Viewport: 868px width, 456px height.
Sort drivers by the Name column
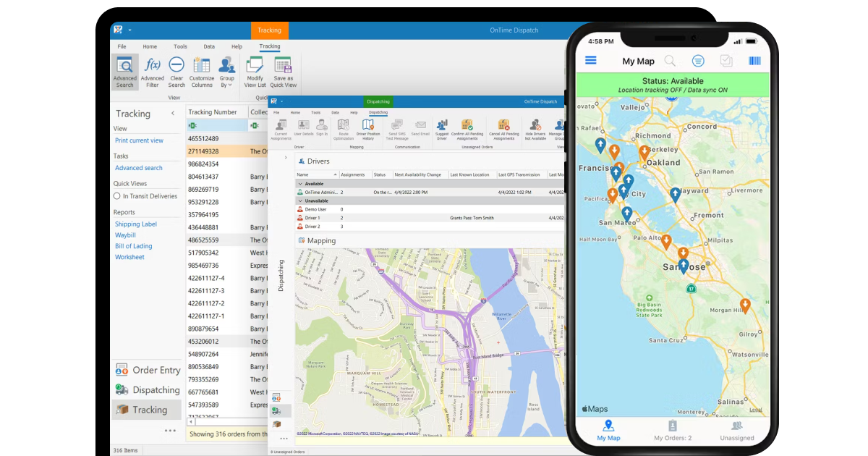point(317,174)
